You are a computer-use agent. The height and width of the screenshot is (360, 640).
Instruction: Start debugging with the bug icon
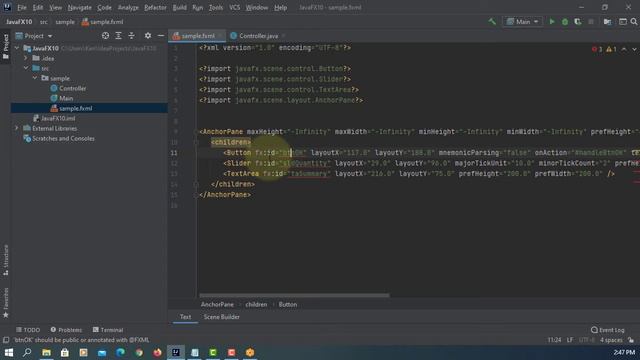pyautogui.click(x=565, y=22)
